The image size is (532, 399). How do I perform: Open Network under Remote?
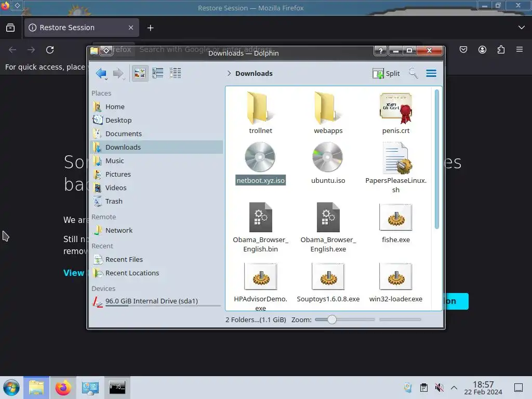click(x=157, y=230)
